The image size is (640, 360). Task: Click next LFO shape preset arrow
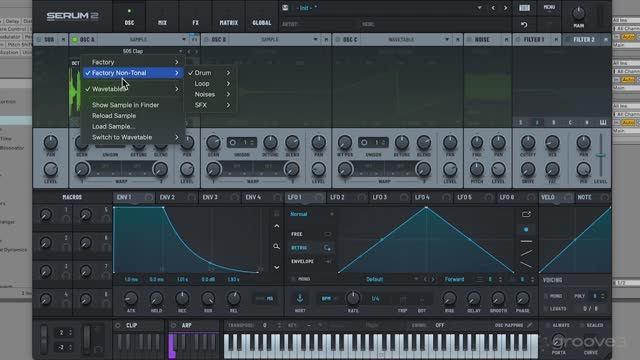[x=433, y=280]
